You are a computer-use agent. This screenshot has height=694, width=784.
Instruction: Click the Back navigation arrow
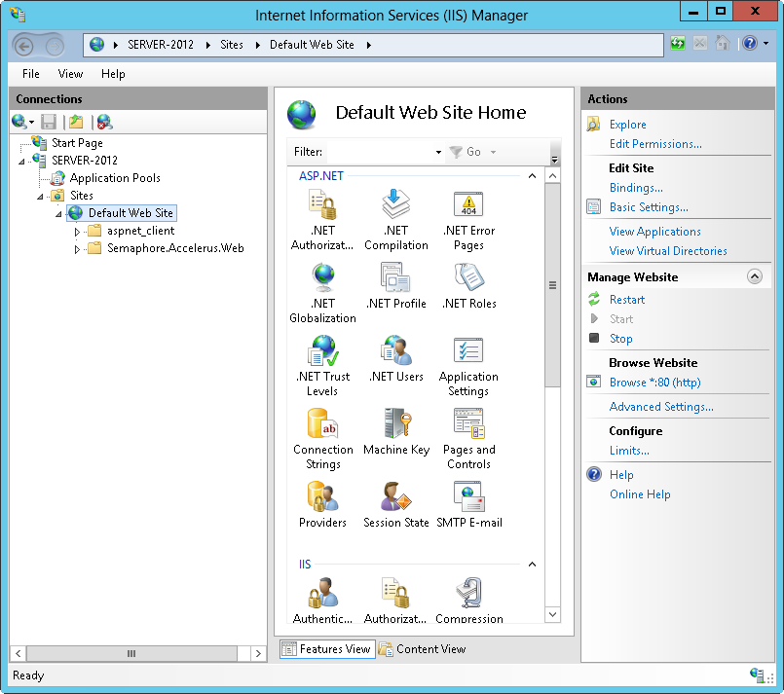click(23, 47)
